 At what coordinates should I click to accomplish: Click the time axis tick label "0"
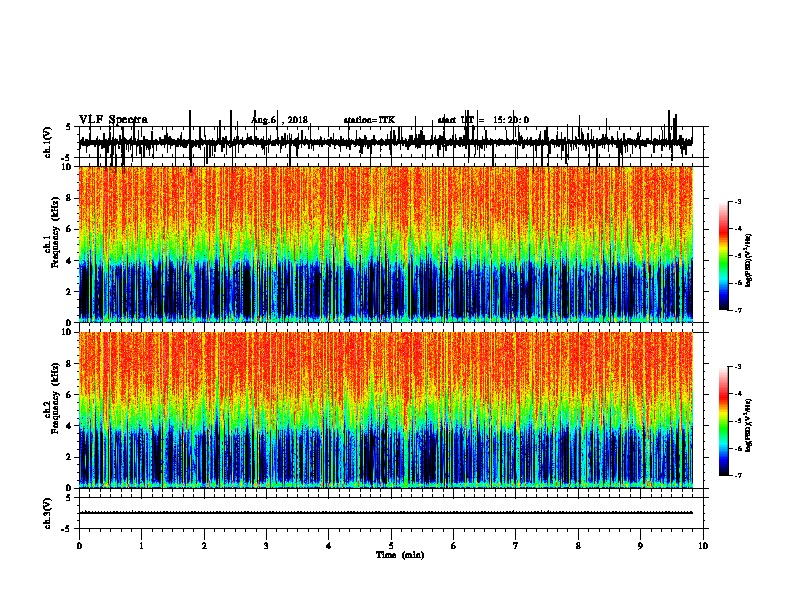(79, 545)
